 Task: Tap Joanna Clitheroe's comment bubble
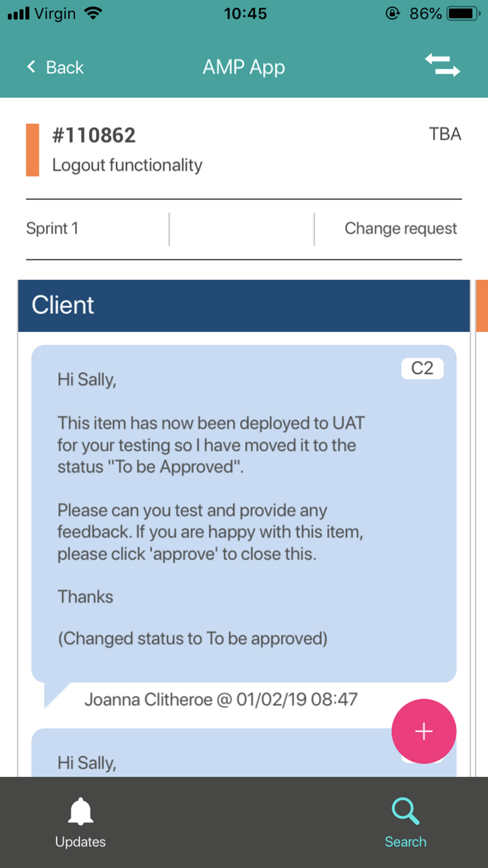(x=244, y=514)
